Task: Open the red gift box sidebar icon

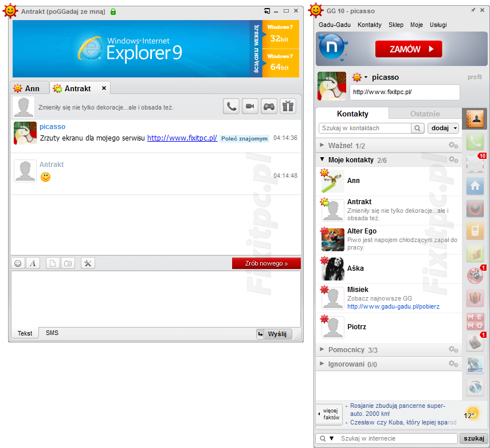Action: point(475,298)
